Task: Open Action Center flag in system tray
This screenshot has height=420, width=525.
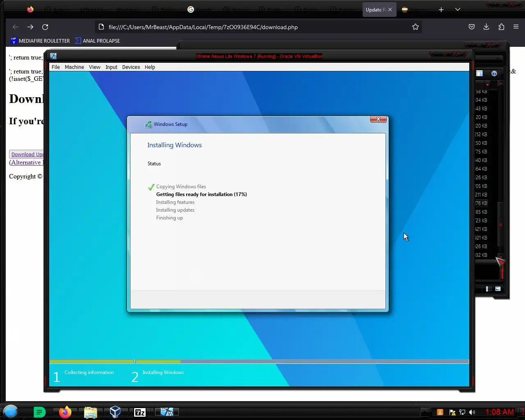Action: [452, 412]
